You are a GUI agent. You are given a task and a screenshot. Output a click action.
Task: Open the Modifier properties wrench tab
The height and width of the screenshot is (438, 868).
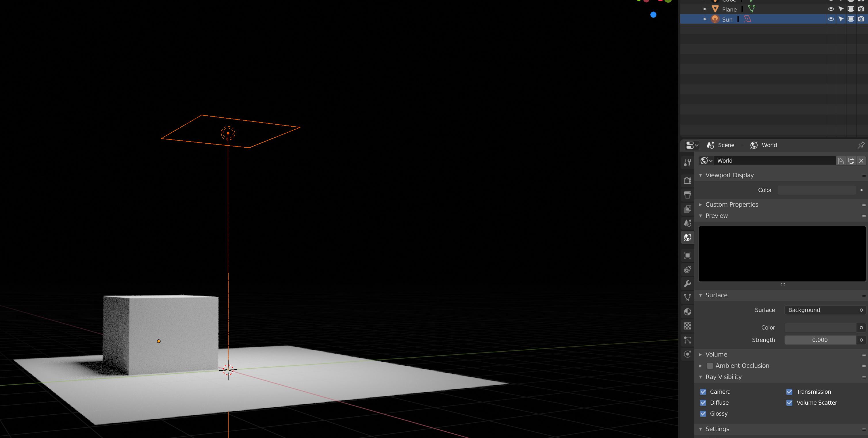(687, 283)
